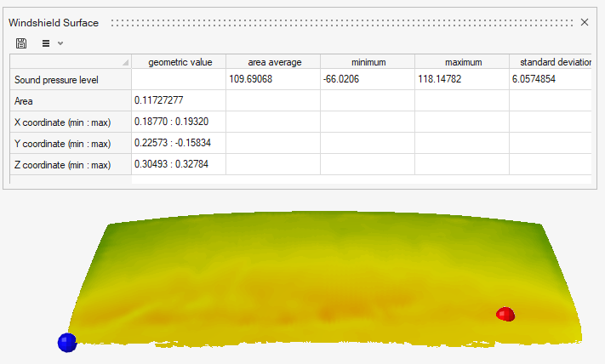
Task: Select the 'X coordinate (min : max)' row
Action: coord(71,122)
